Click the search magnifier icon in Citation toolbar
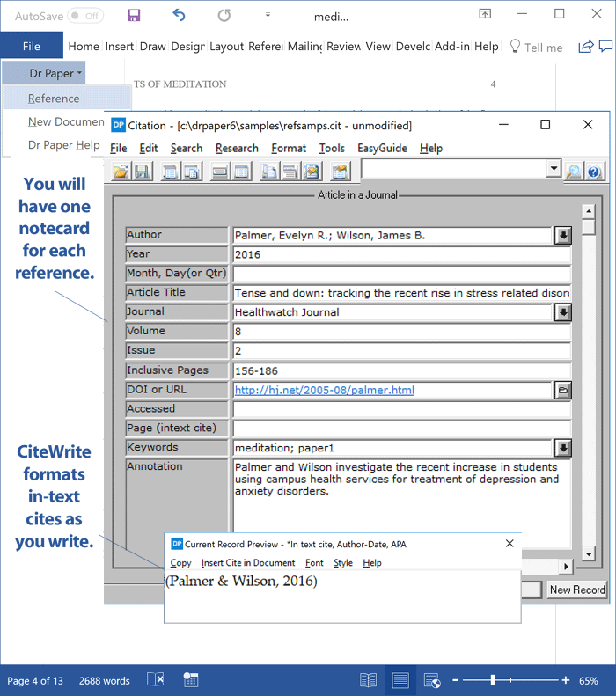 click(574, 171)
